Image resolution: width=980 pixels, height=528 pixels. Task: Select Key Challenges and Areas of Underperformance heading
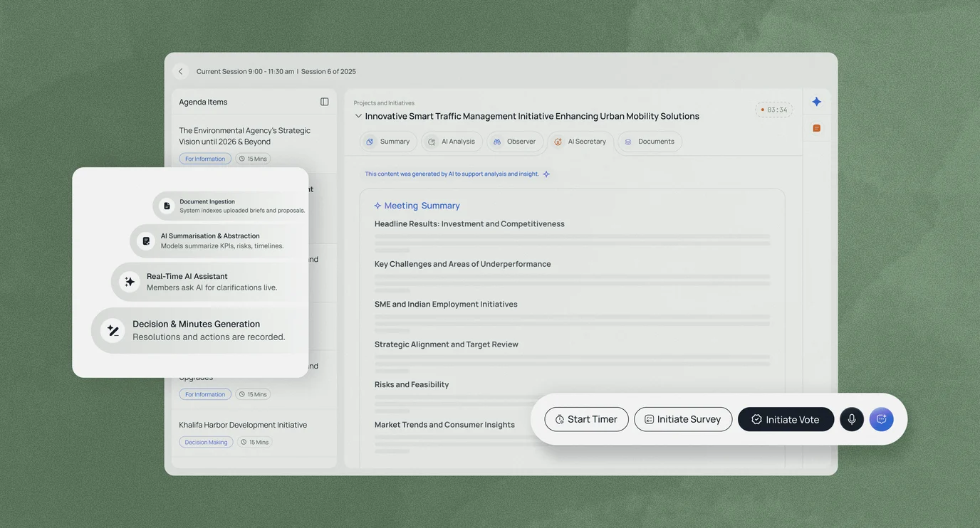[463, 264]
